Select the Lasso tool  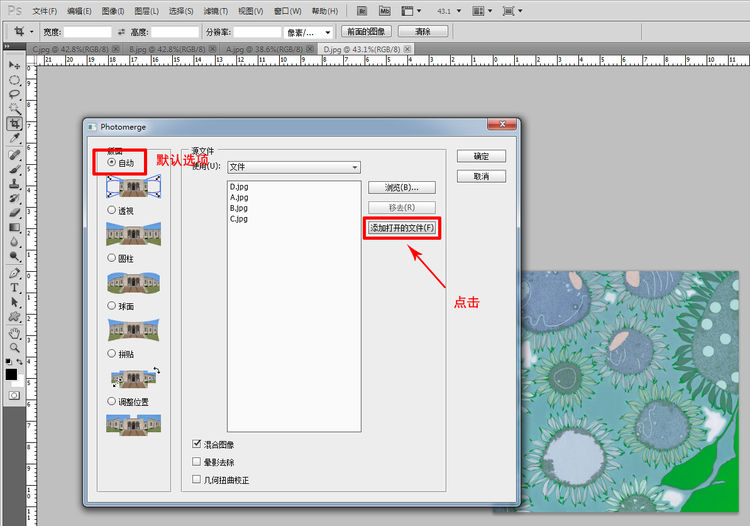click(14, 94)
